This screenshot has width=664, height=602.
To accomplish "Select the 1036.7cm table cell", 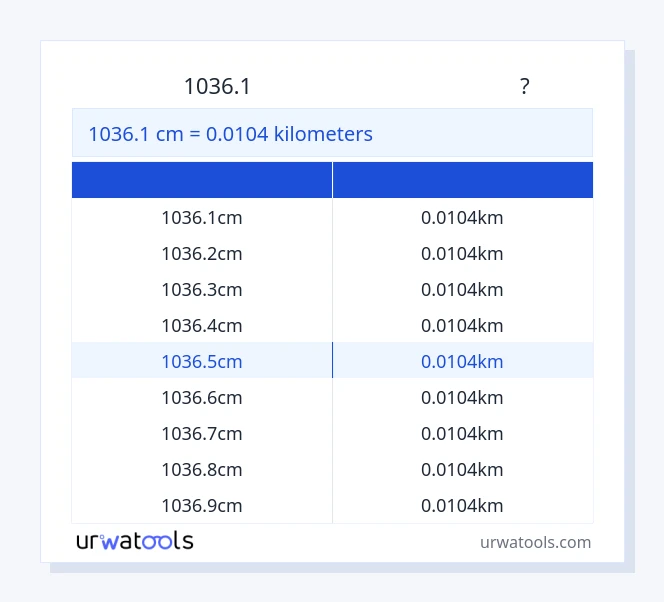I will pos(202,433).
